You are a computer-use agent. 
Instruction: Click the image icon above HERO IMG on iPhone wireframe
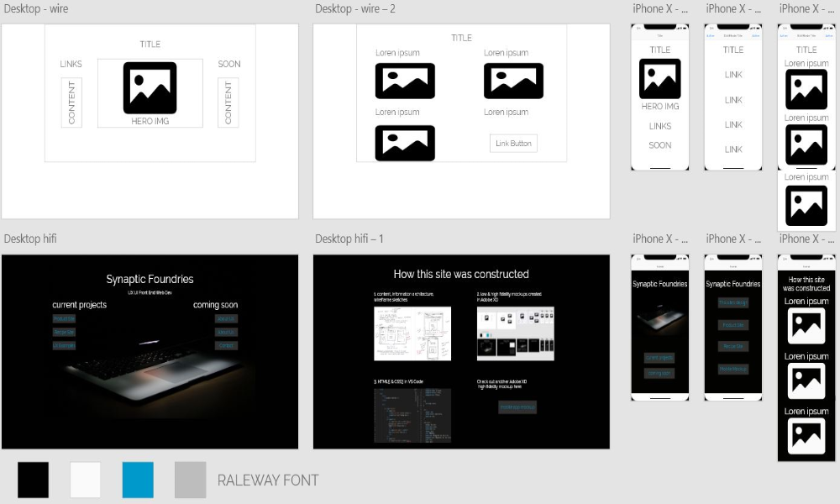coord(659,79)
